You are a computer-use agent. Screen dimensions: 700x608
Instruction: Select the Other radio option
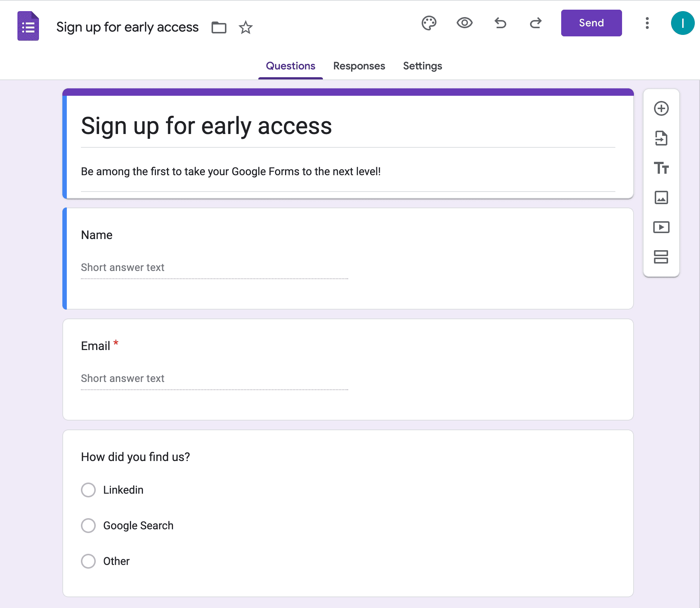tap(88, 561)
